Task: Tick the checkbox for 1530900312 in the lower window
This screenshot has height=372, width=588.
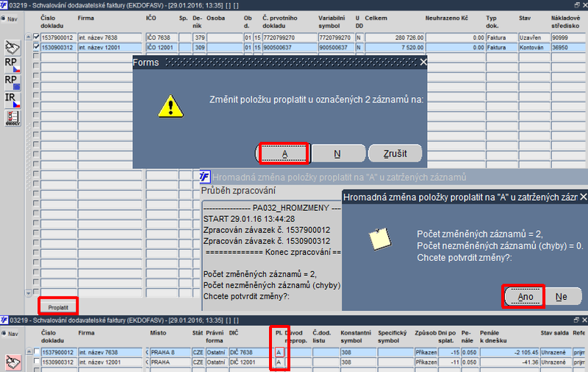Action: click(x=36, y=362)
